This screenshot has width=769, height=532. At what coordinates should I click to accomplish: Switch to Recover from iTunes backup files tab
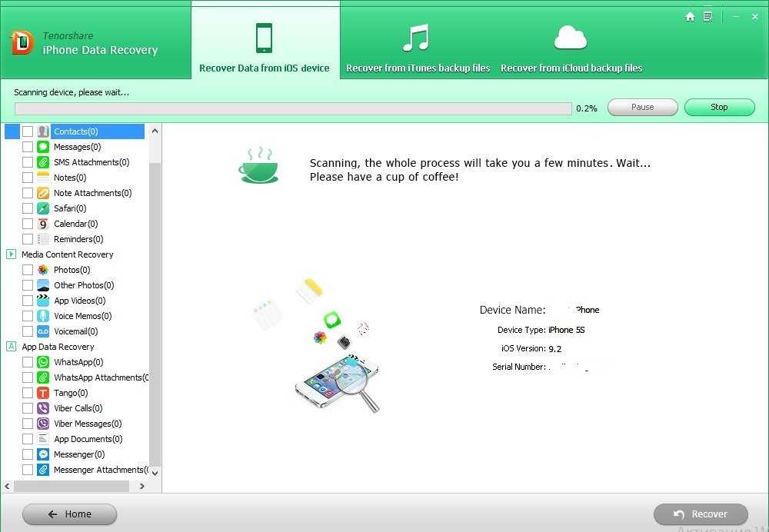(x=418, y=46)
